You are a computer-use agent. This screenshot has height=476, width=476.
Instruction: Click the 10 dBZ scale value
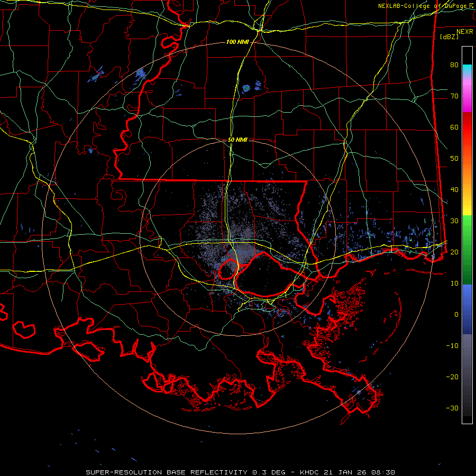(454, 283)
